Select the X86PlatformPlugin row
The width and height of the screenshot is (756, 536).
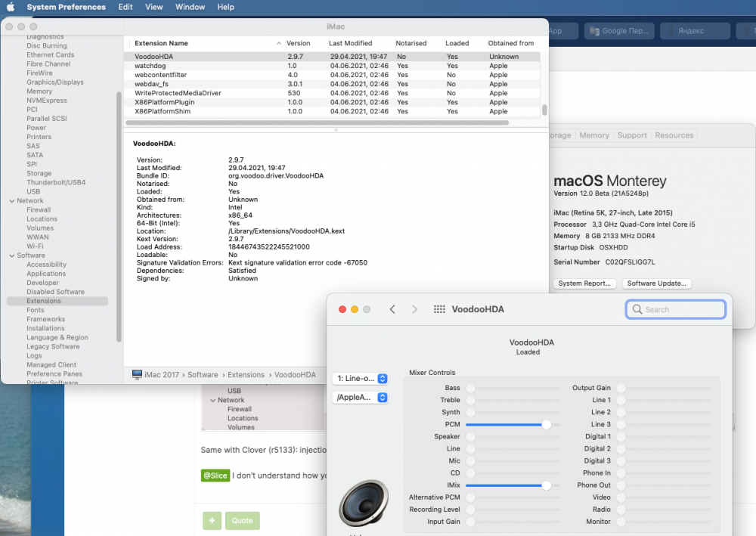coord(332,102)
